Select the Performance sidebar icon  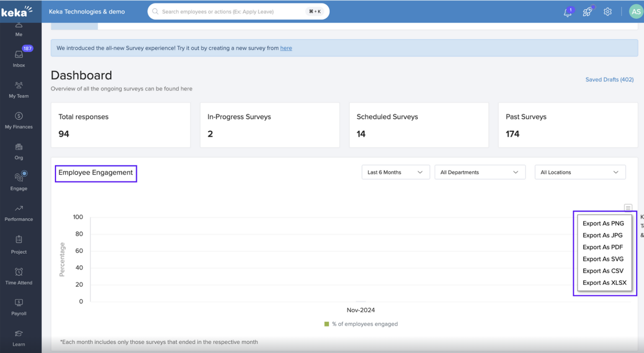[x=19, y=213]
